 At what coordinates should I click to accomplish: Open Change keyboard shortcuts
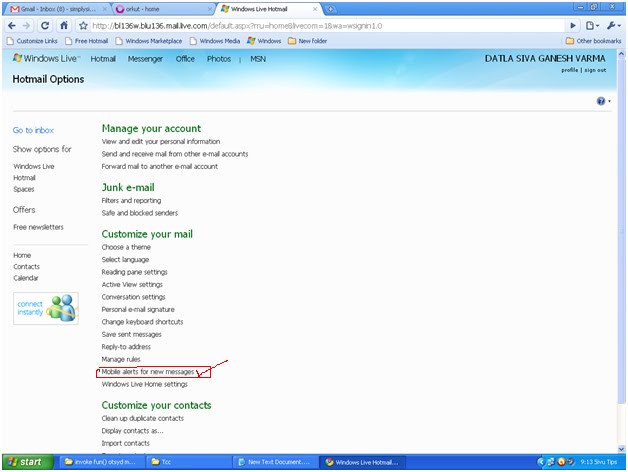point(142,322)
